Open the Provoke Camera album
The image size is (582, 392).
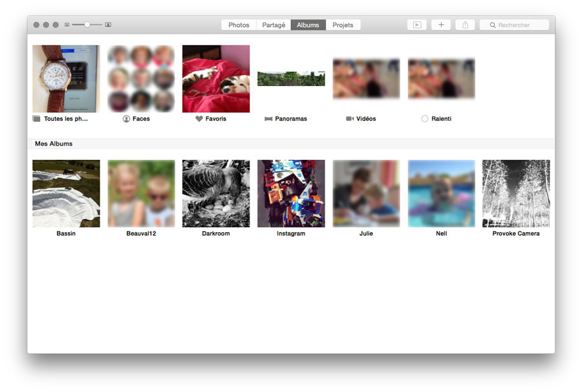(x=516, y=193)
